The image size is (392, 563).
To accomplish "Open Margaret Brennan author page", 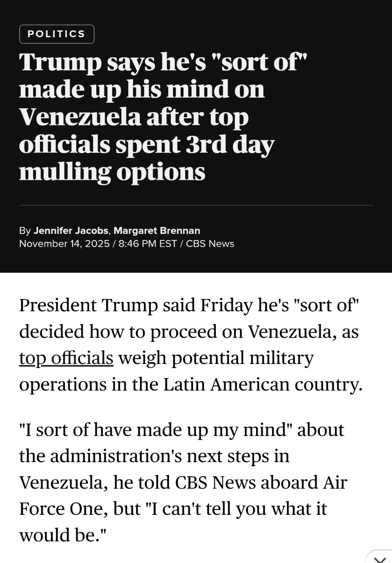I will point(157,231).
